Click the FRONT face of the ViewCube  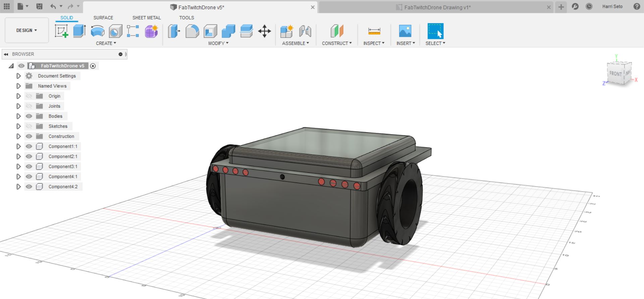(x=615, y=73)
